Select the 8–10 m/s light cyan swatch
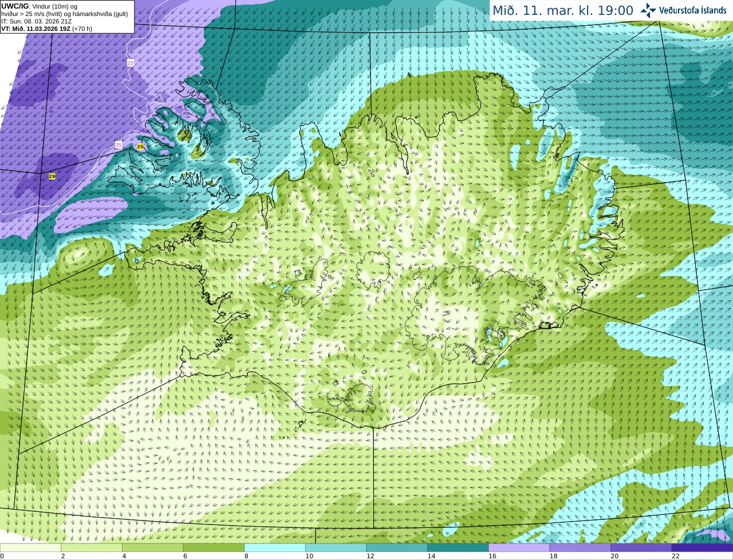The width and height of the screenshot is (733, 560). pos(275,547)
